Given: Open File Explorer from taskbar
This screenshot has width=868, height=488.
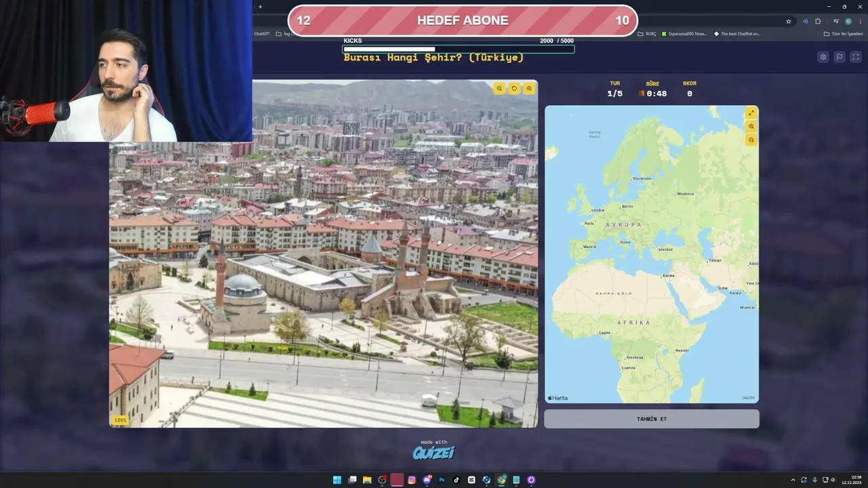Looking at the screenshot, I should pos(367,480).
